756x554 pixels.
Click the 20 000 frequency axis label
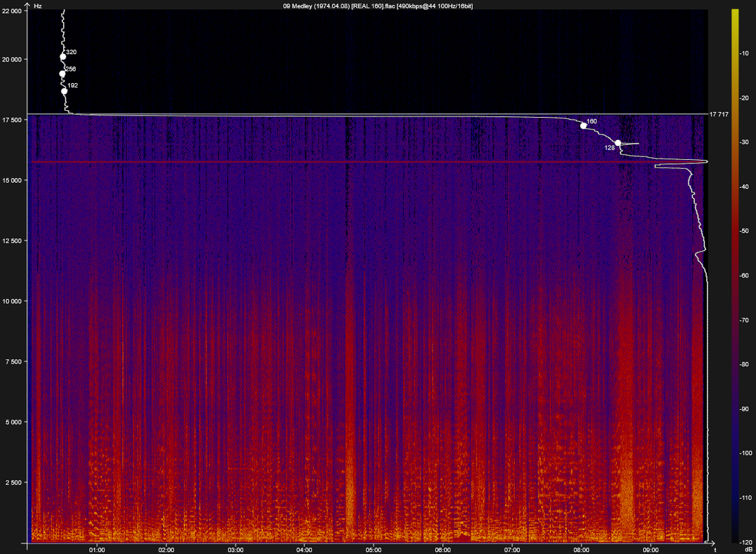click(x=12, y=60)
